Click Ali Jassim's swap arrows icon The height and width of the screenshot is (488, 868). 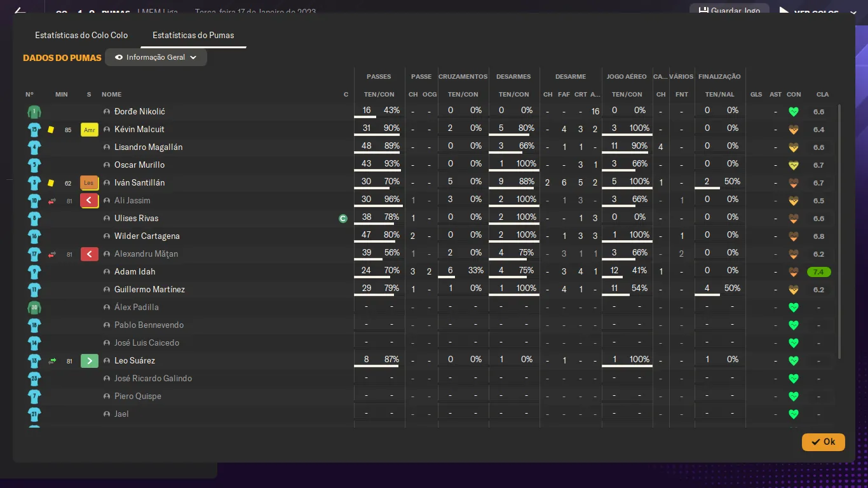tap(52, 201)
